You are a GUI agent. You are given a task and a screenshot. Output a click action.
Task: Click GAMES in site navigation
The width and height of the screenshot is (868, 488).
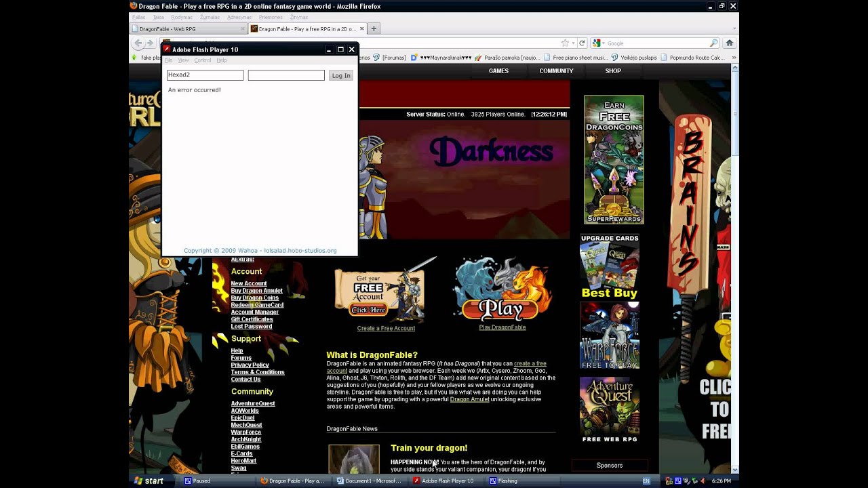click(498, 71)
